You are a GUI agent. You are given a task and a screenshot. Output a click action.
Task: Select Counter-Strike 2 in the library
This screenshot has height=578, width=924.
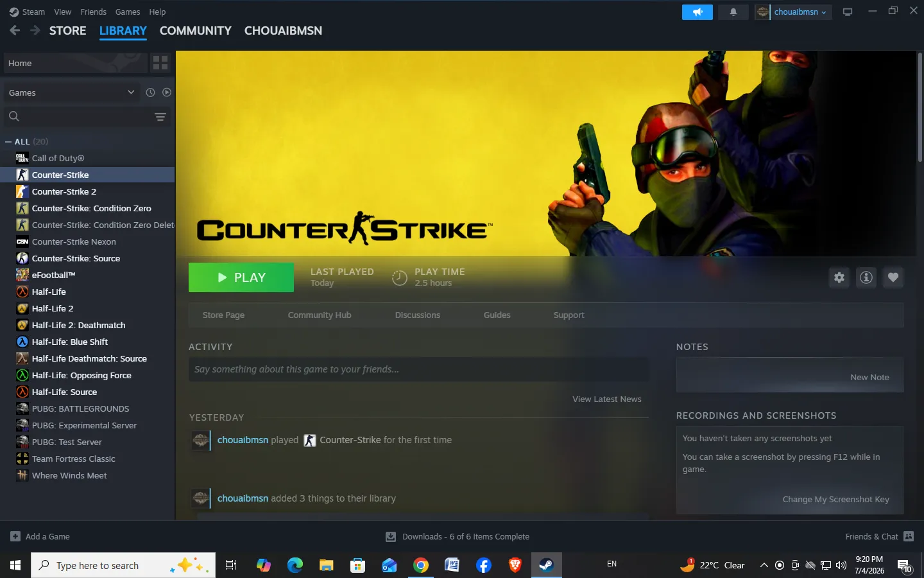(87, 191)
